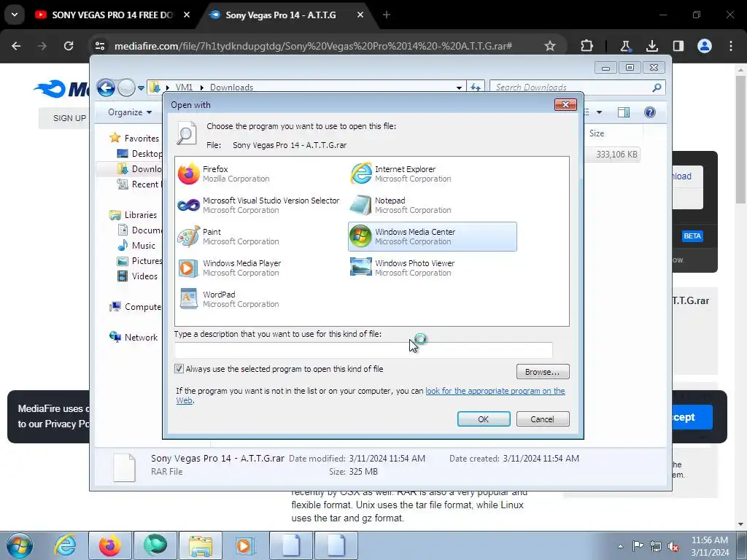Reload the MediaFire page
747x560 pixels.
(69, 46)
